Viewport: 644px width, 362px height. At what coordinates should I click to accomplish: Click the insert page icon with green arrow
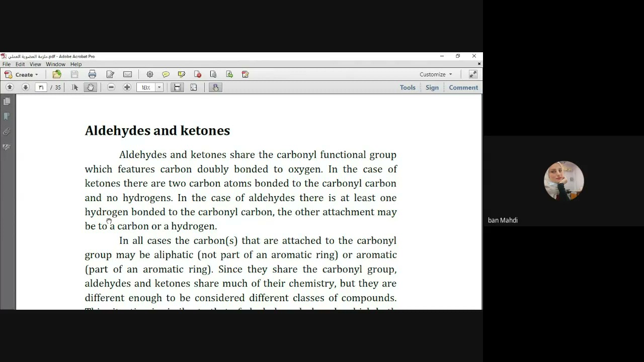tap(229, 74)
